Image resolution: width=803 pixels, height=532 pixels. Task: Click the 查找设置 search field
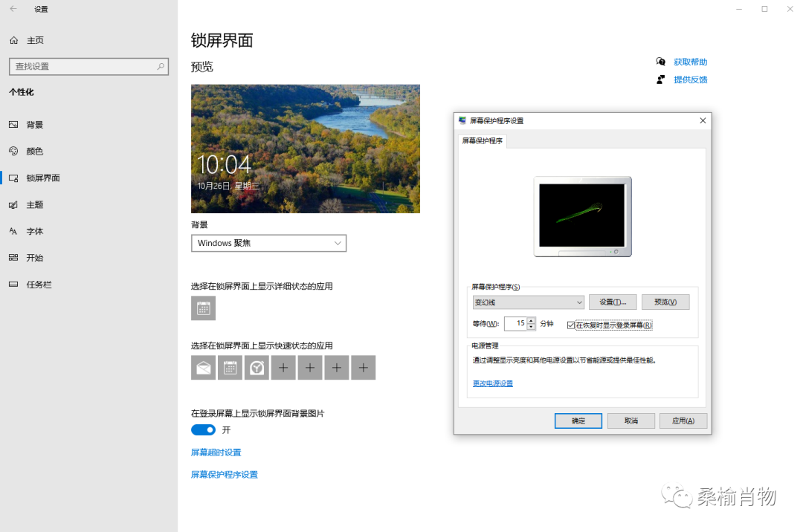88,67
